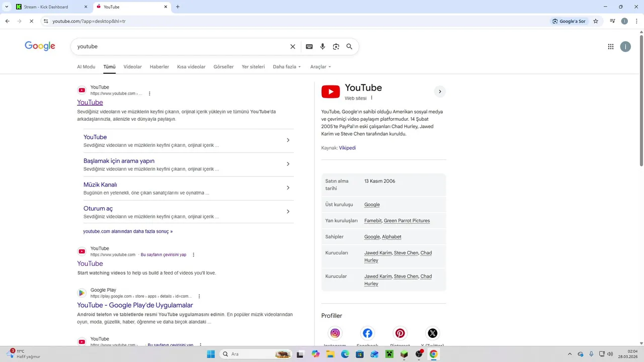View site information icon in address bar
Viewport: 644px width, 362px height.
(46, 21)
